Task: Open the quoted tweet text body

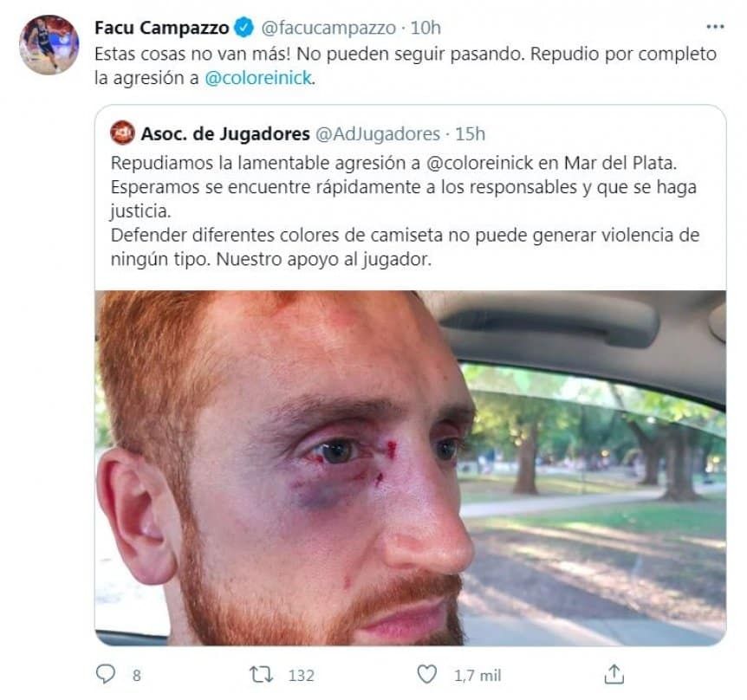Action: pos(405,211)
